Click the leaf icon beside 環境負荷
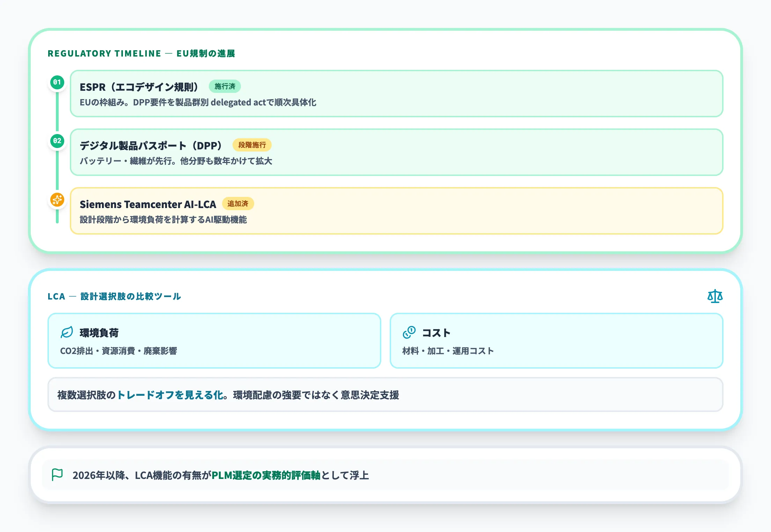Image resolution: width=771 pixels, height=532 pixels. coord(67,333)
